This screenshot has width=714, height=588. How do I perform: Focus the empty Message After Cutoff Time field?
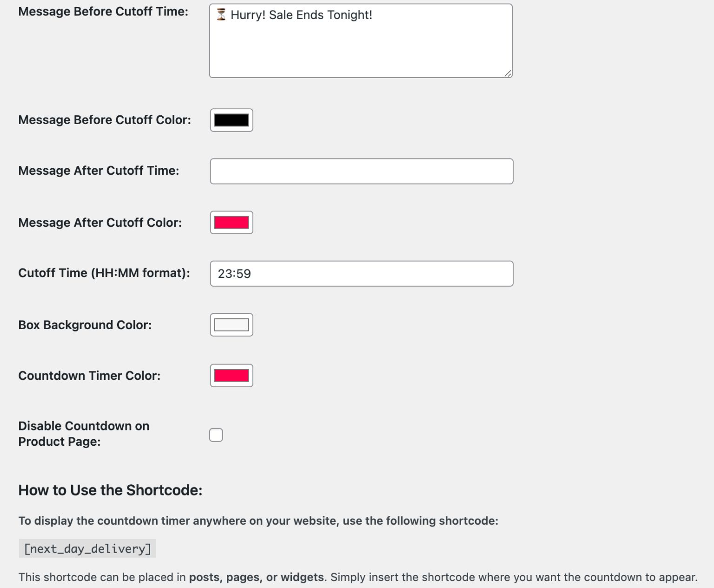tap(361, 171)
